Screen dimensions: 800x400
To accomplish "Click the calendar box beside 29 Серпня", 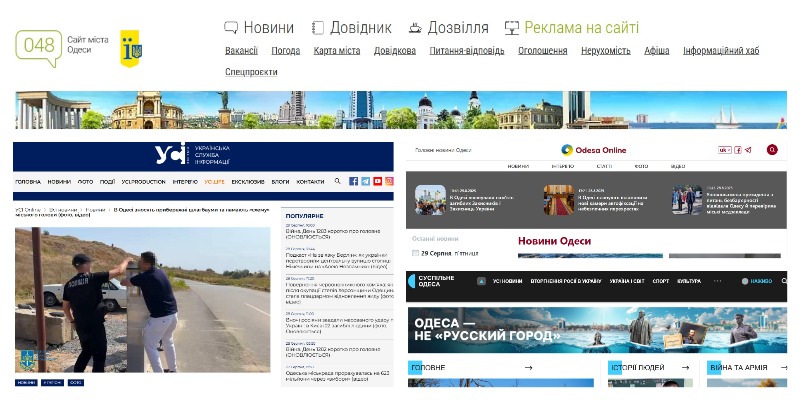I will pos(415,253).
